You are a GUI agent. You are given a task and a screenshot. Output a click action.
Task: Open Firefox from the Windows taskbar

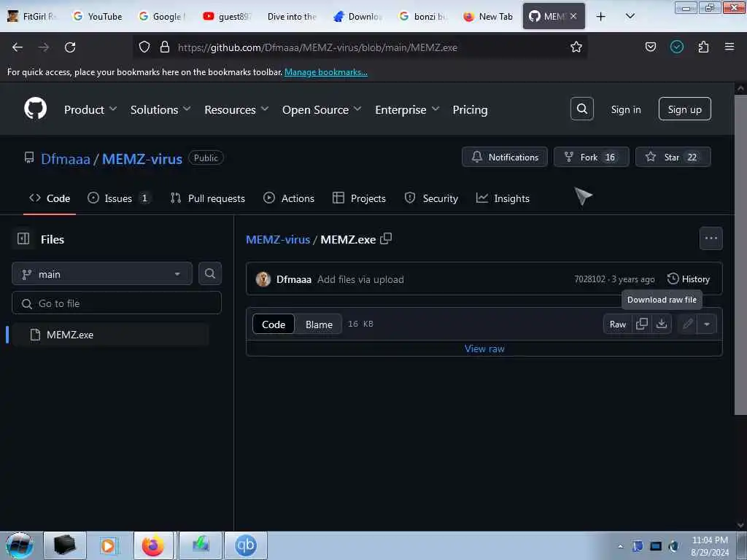152,545
